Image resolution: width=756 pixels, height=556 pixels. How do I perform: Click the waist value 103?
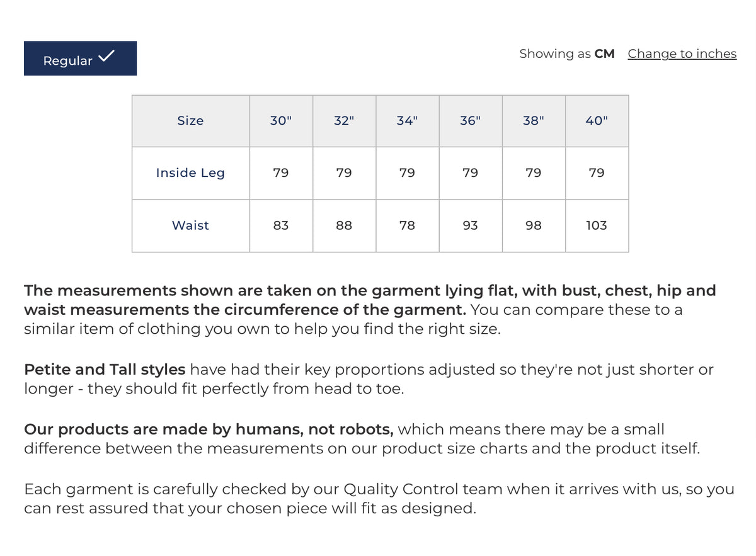click(x=596, y=225)
